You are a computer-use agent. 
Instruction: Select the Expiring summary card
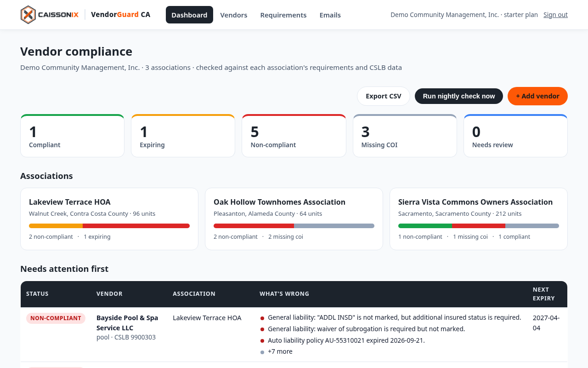point(183,136)
